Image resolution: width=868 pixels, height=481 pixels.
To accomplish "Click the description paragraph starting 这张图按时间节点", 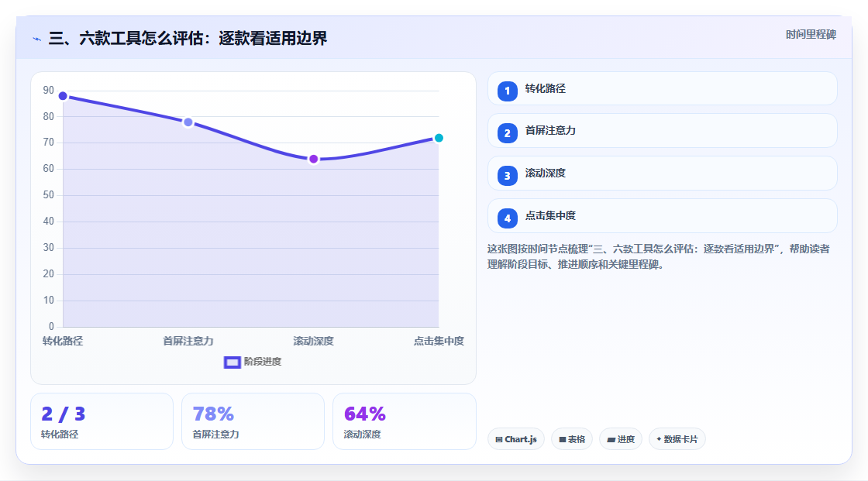I will pyautogui.click(x=659, y=257).
